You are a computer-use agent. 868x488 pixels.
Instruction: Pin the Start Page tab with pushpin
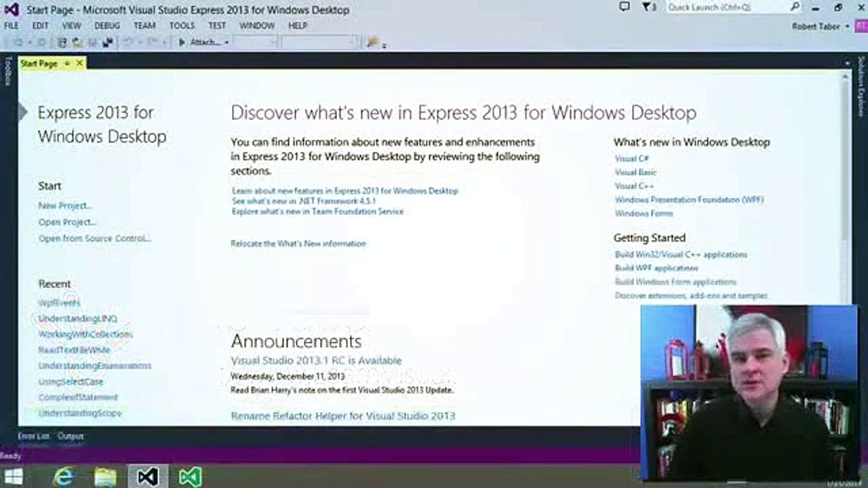[x=66, y=63]
